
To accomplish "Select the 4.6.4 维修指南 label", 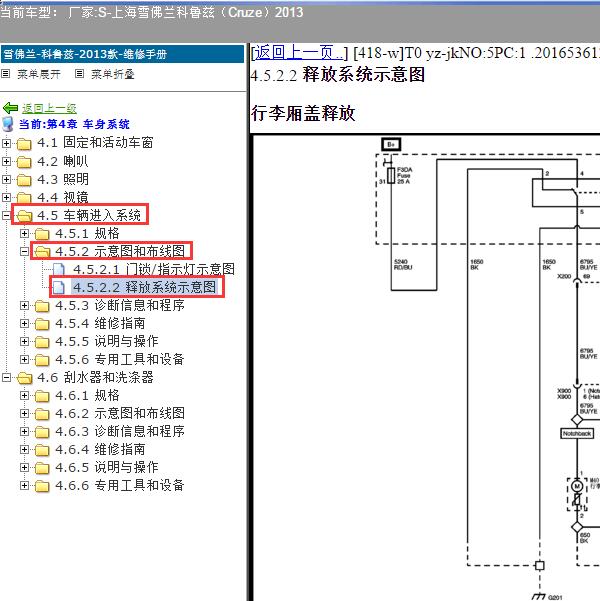I will click(100, 450).
